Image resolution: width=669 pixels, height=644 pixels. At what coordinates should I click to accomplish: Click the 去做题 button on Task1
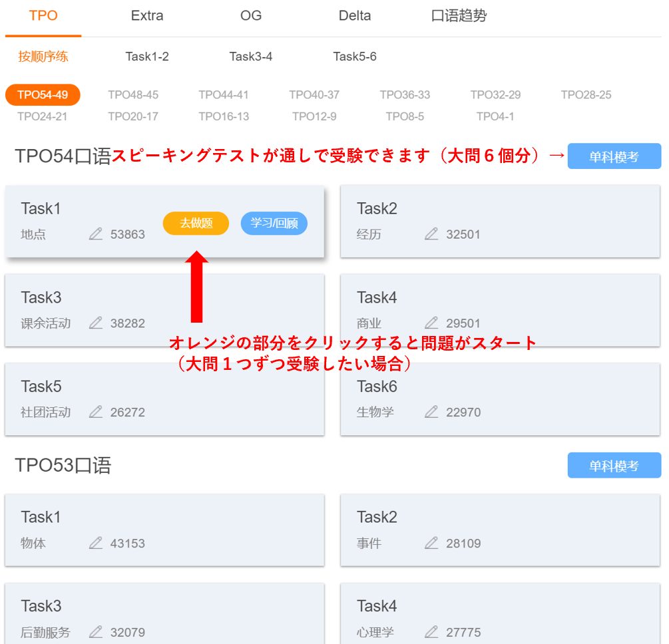196,224
